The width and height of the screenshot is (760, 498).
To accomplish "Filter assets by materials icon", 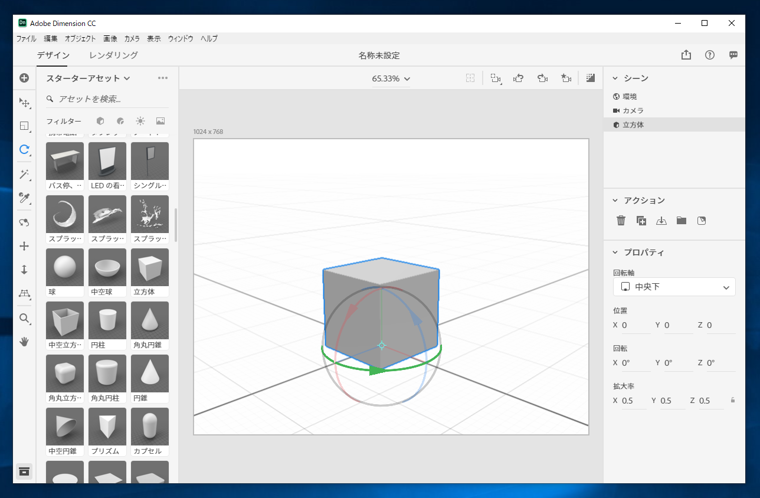I will (x=120, y=121).
